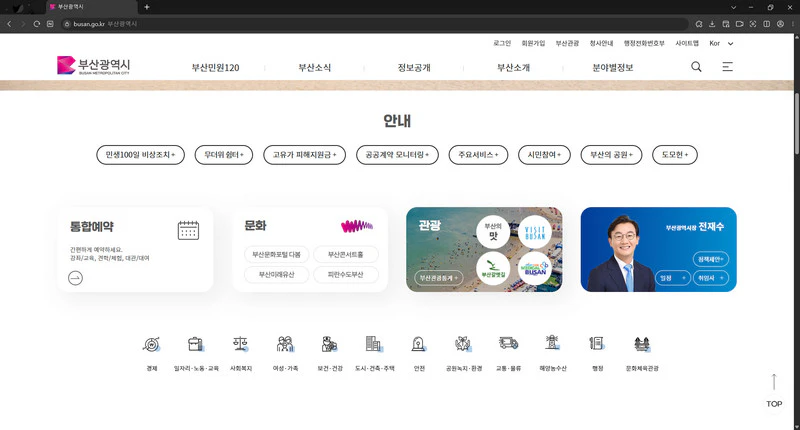The width and height of the screenshot is (800, 430).
Task: Click the 부산관광통계 + button
Action: tap(439, 277)
